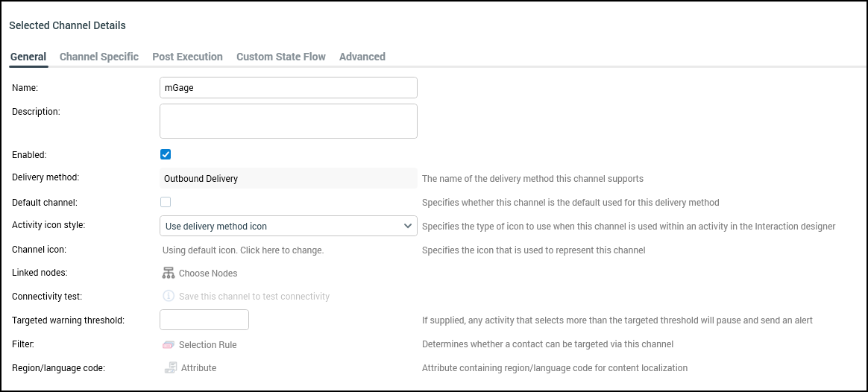Click the Attribute link for region code

pos(198,368)
